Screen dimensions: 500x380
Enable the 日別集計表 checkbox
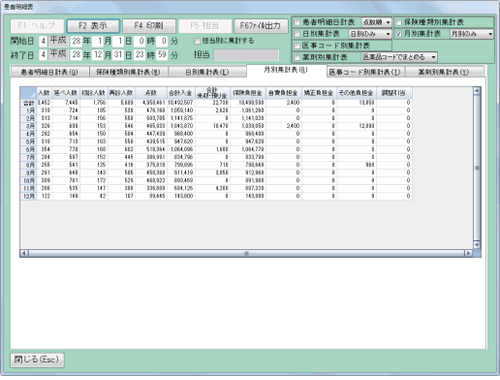tap(297, 34)
